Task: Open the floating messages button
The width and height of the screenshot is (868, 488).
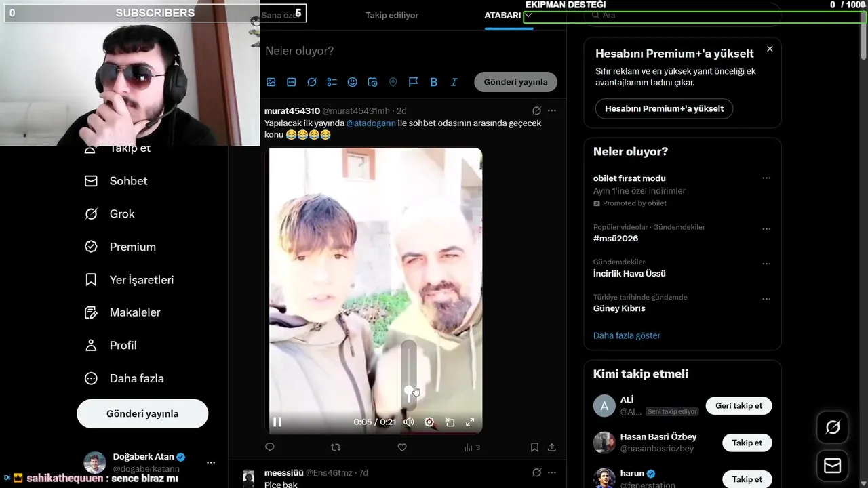Action: (x=832, y=466)
